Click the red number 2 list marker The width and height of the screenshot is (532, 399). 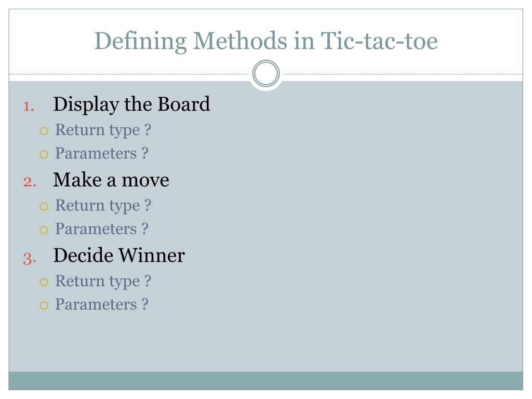coord(30,182)
